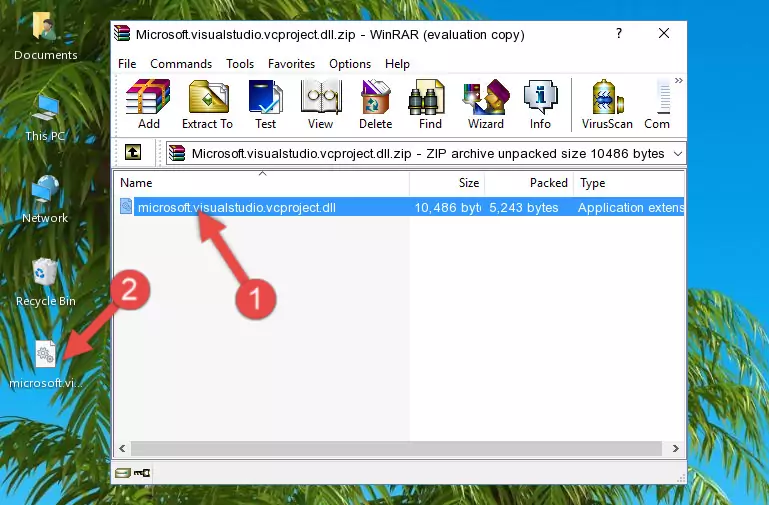Sort by the Name column header
The image size is (769, 505).
262,183
